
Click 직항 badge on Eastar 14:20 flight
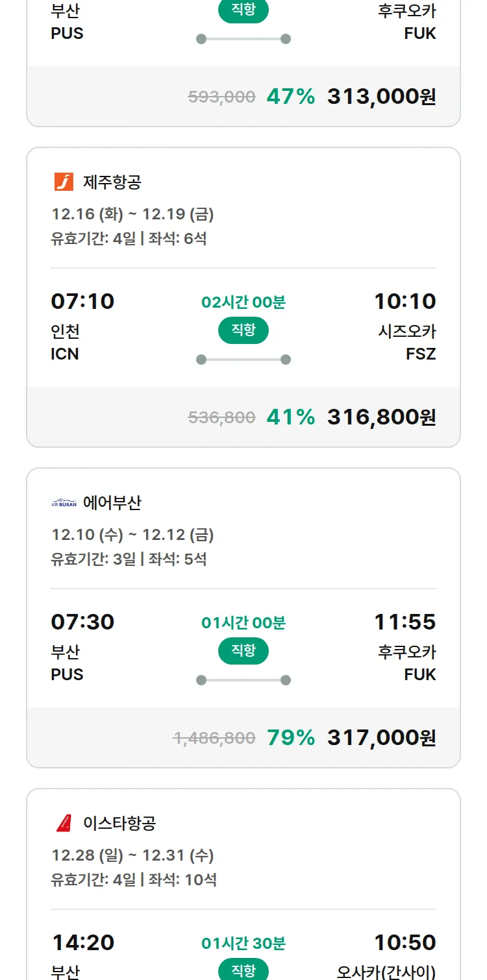tap(243, 970)
